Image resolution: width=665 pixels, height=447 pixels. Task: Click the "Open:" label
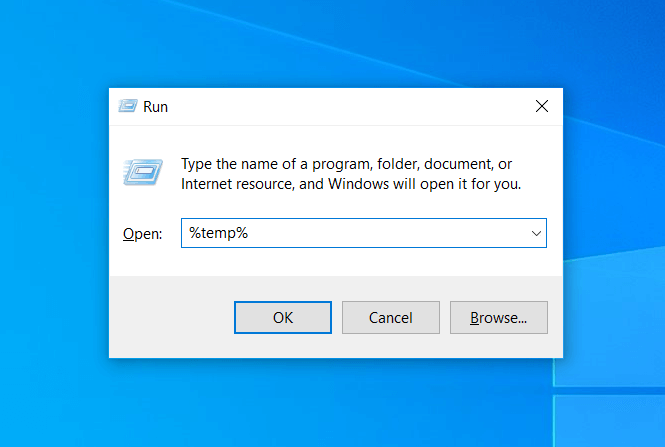(142, 234)
